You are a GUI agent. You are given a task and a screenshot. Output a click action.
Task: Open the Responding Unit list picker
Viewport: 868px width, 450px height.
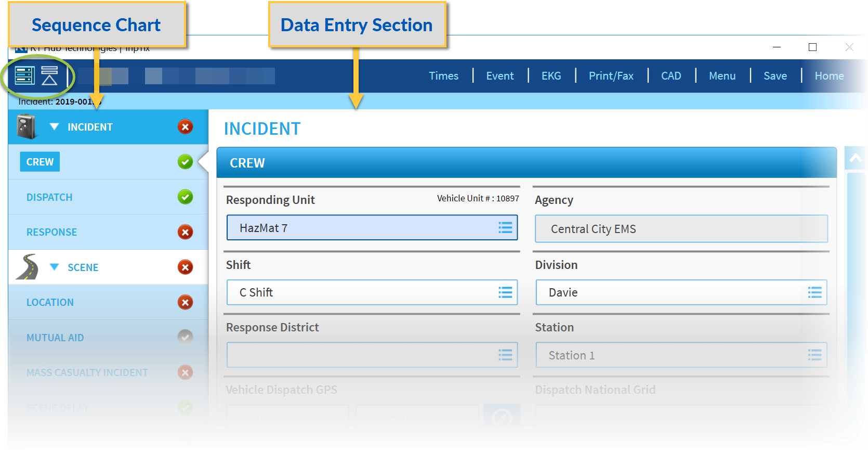pos(505,227)
